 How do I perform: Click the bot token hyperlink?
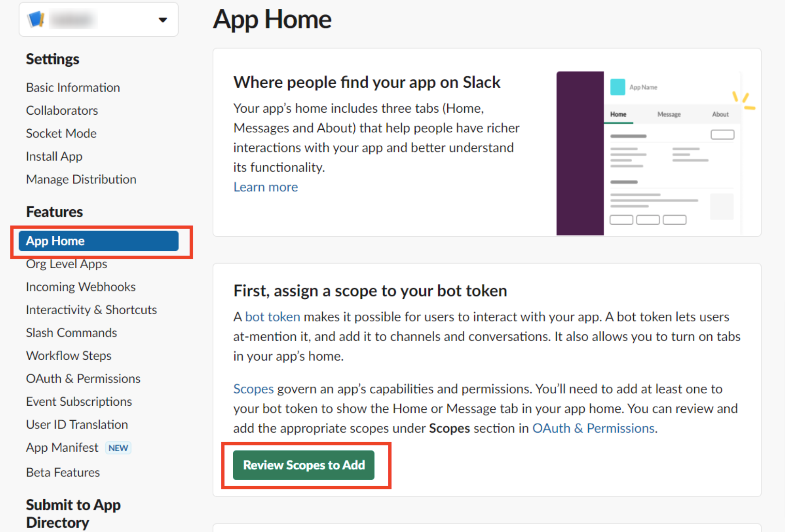[272, 317]
